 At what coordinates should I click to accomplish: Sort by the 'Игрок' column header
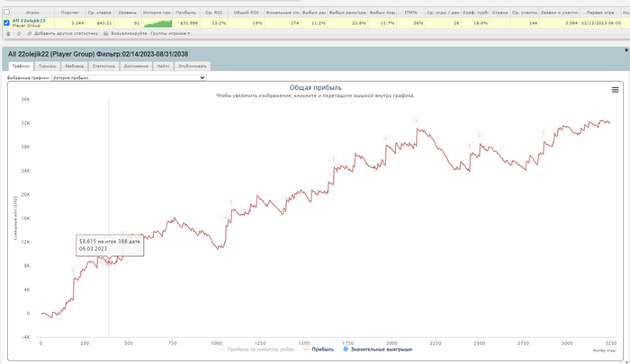32,13
